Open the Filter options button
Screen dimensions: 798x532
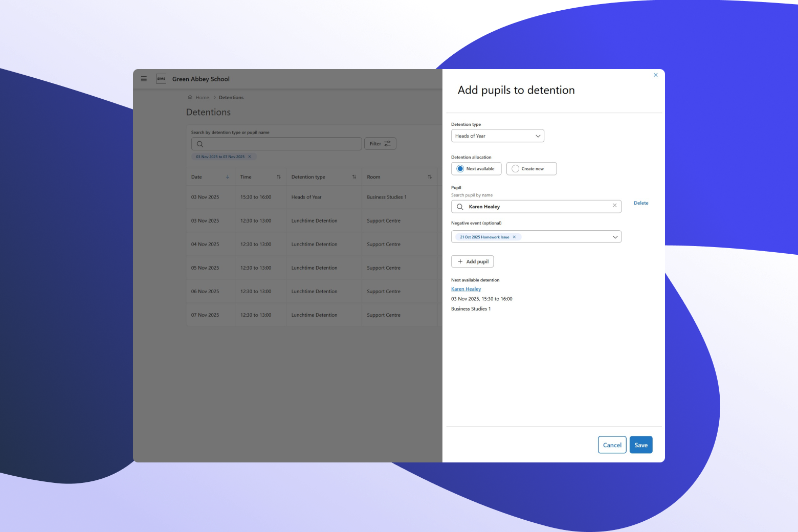click(380, 144)
